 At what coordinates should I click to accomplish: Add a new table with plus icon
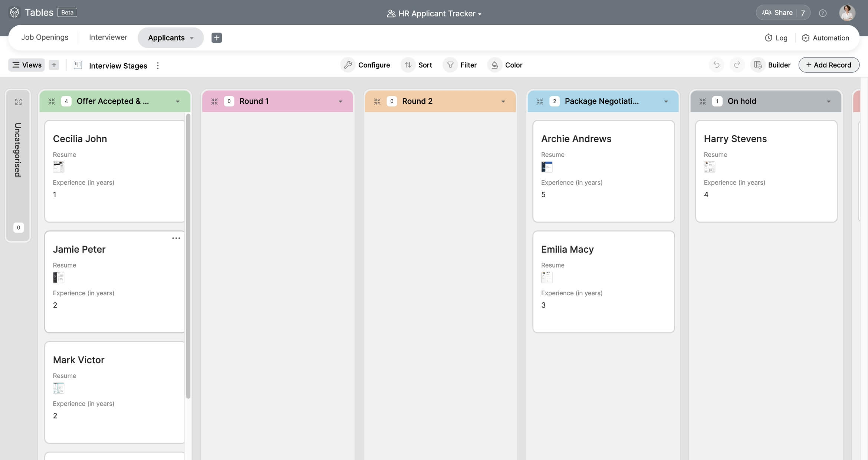(x=217, y=37)
